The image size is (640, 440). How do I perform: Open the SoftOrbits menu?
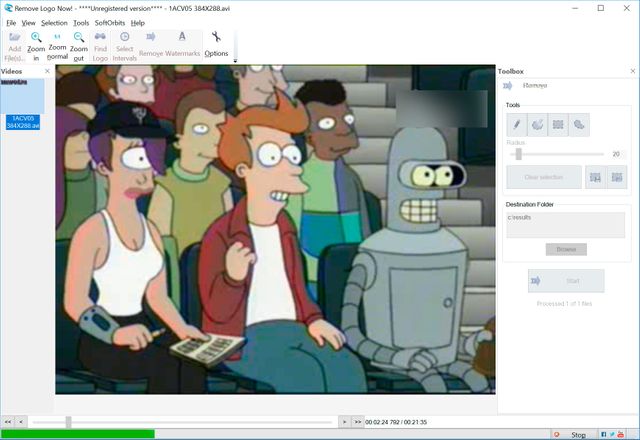(110, 22)
